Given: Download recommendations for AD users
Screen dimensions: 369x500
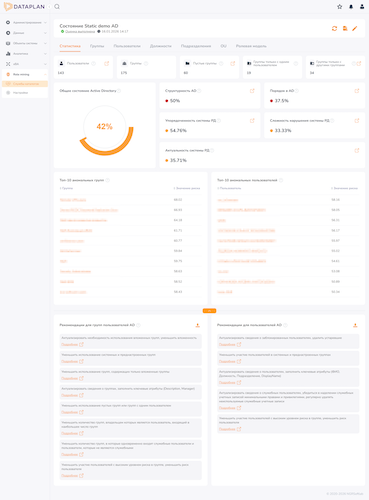Looking at the screenshot, I should tap(355, 325).
